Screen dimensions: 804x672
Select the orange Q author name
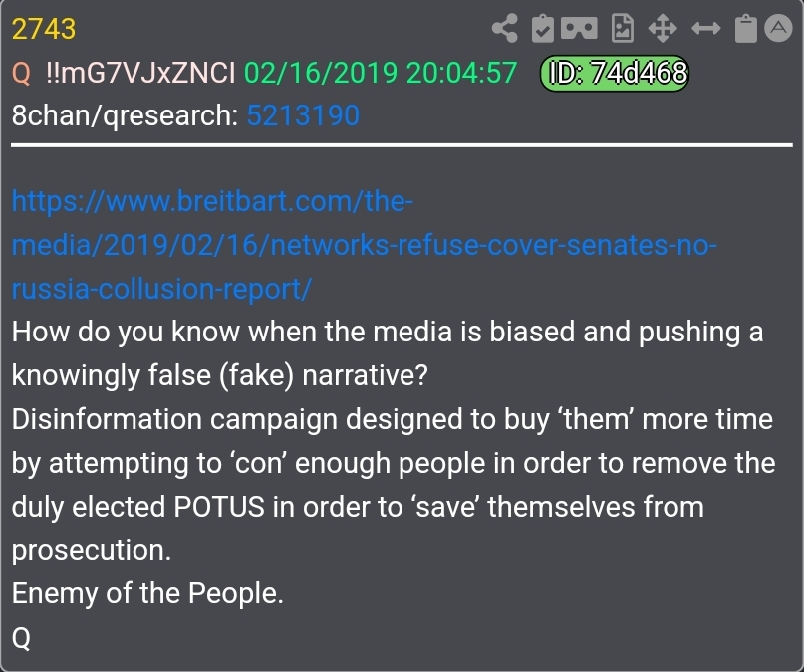pyautogui.click(x=21, y=73)
